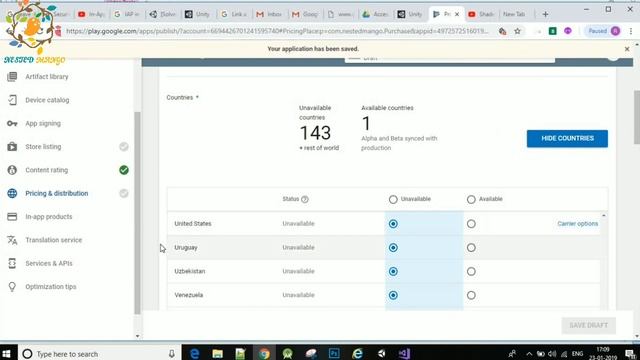
Task: Select Unavailable radio for Uzbekistan
Action: [x=393, y=271]
